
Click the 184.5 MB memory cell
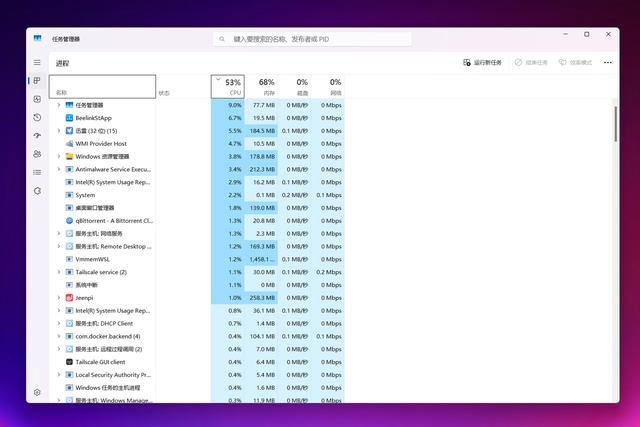click(x=261, y=131)
